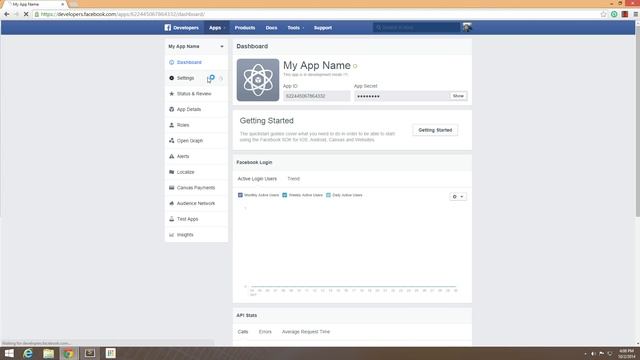The image size is (640, 360).
Task: Open Settings in the sidebar
Action: 196,78
